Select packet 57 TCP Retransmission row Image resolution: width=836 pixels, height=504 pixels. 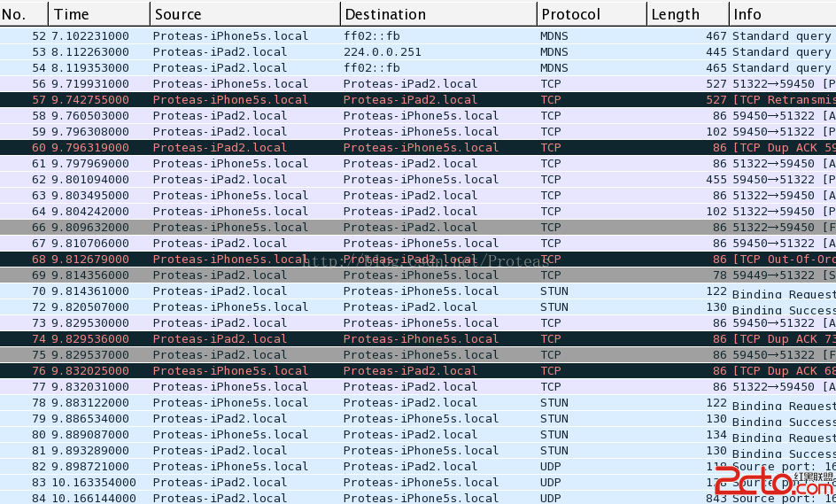[x=354, y=100]
